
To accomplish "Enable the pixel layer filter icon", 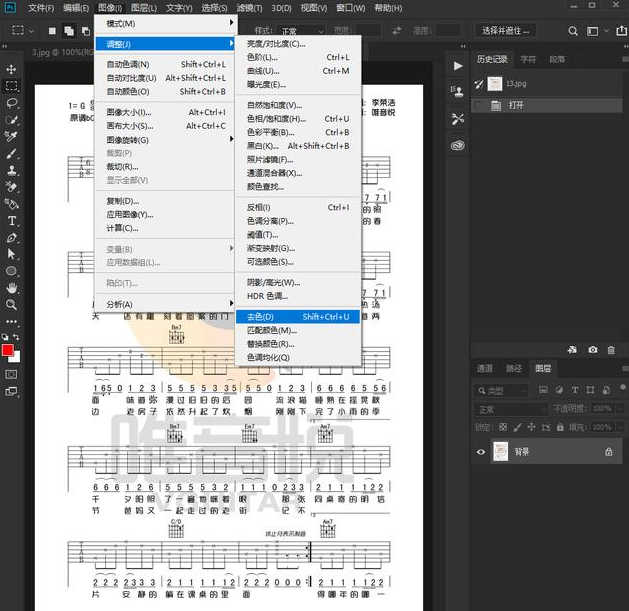I will (x=544, y=390).
